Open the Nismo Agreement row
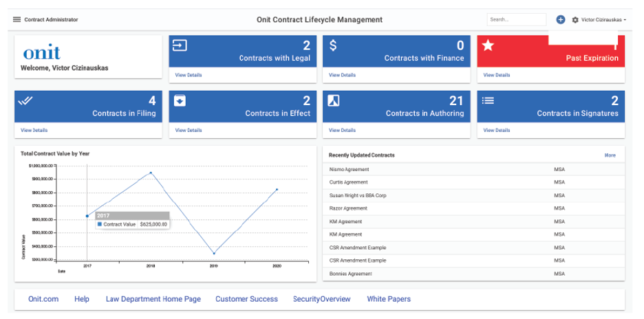644x319 pixels. pyautogui.click(x=473, y=169)
